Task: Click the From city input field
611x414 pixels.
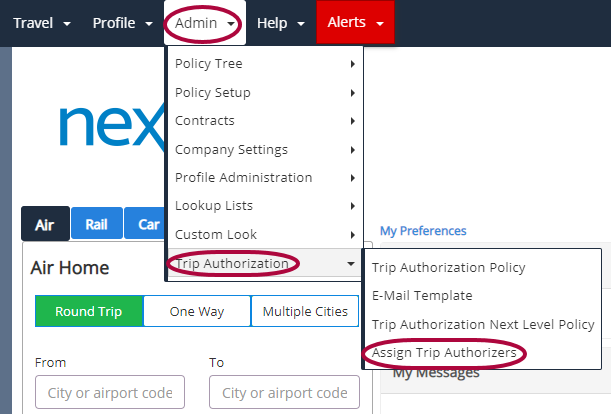Action: pos(110,392)
